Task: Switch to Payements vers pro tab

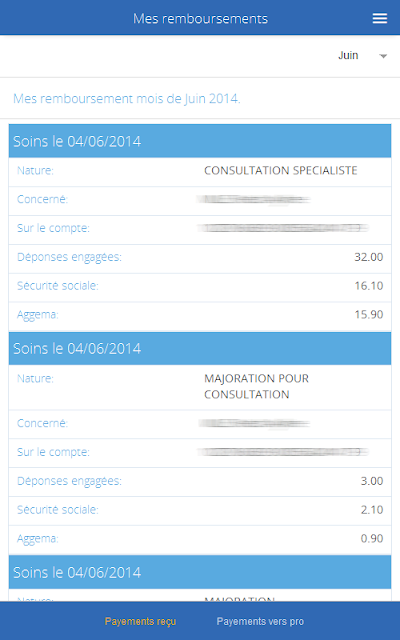Action: [260, 621]
